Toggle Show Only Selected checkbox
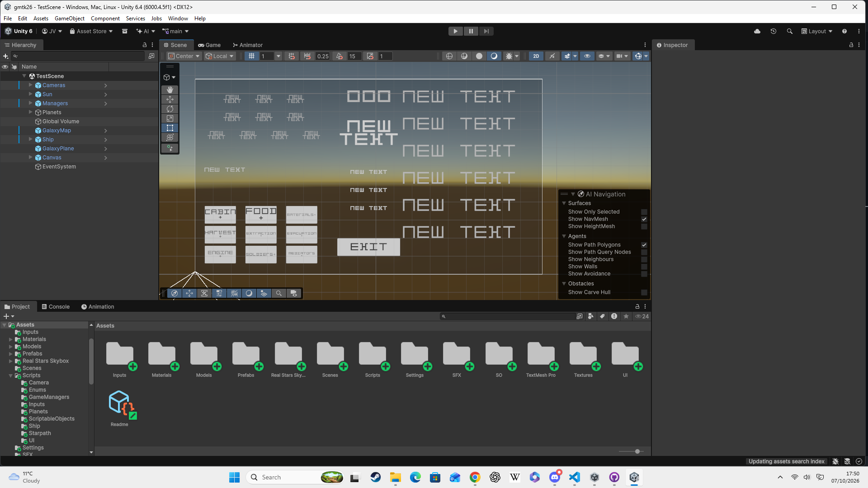 644,212
